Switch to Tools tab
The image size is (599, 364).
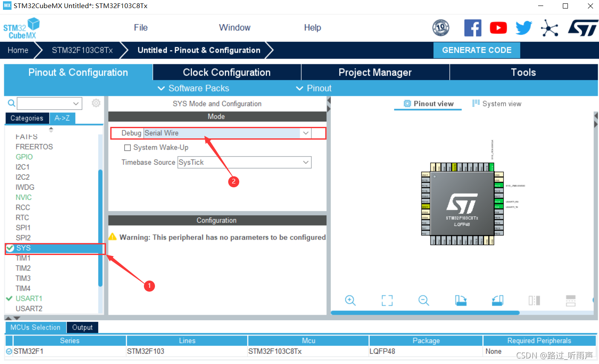[523, 72]
